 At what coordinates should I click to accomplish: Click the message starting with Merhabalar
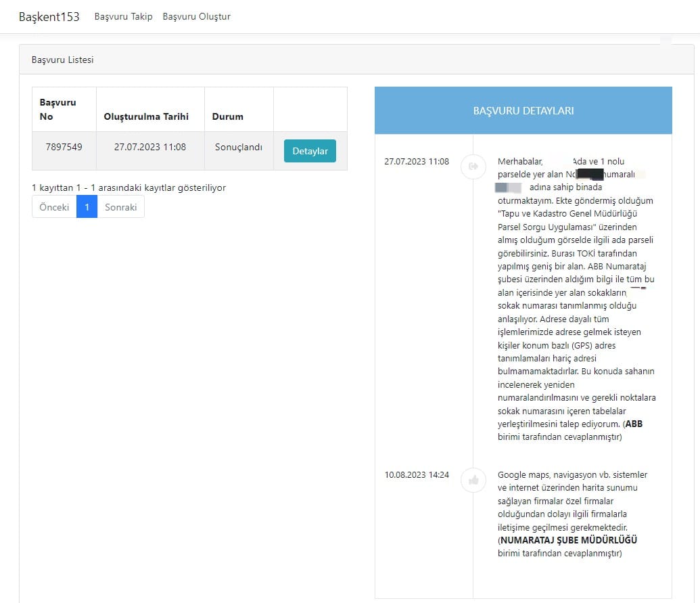(576, 299)
